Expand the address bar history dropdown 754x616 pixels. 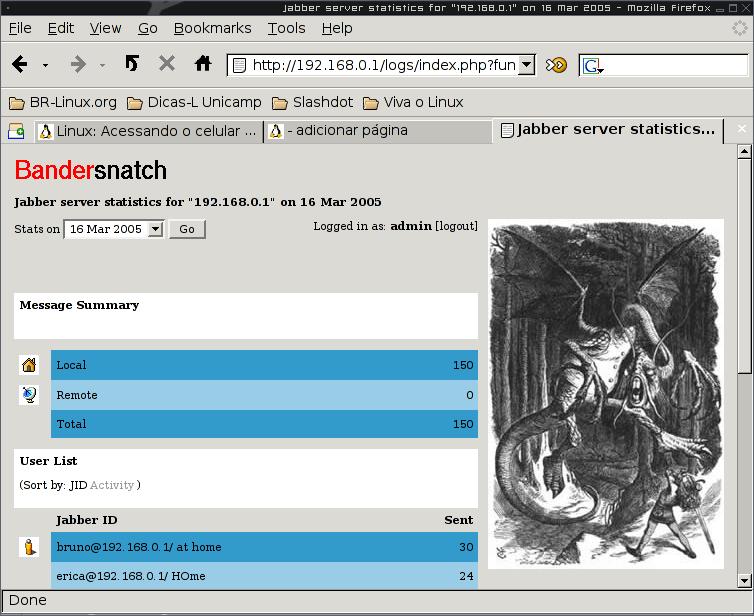point(527,64)
